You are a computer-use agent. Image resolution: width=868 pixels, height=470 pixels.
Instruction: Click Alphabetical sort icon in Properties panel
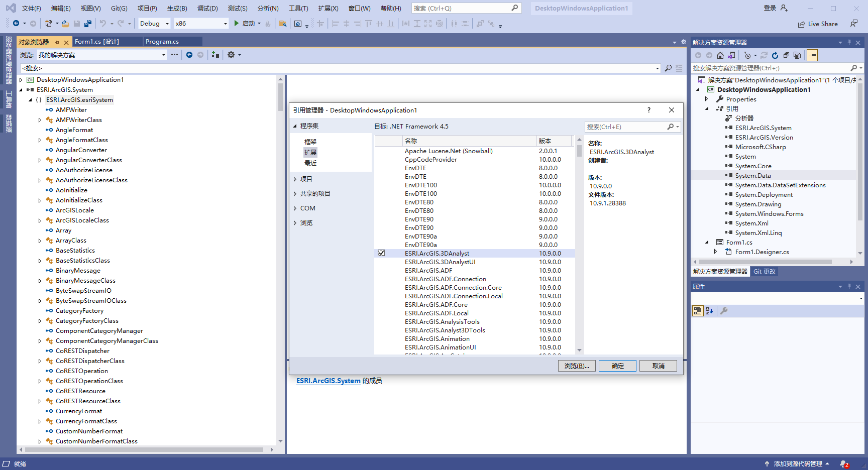click(709, 311)
